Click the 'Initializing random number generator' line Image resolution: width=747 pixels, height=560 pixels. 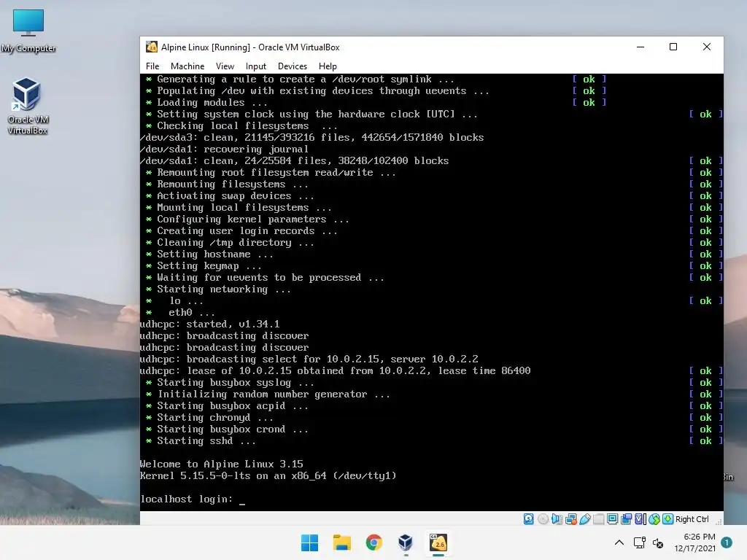(x=274, y=394)
